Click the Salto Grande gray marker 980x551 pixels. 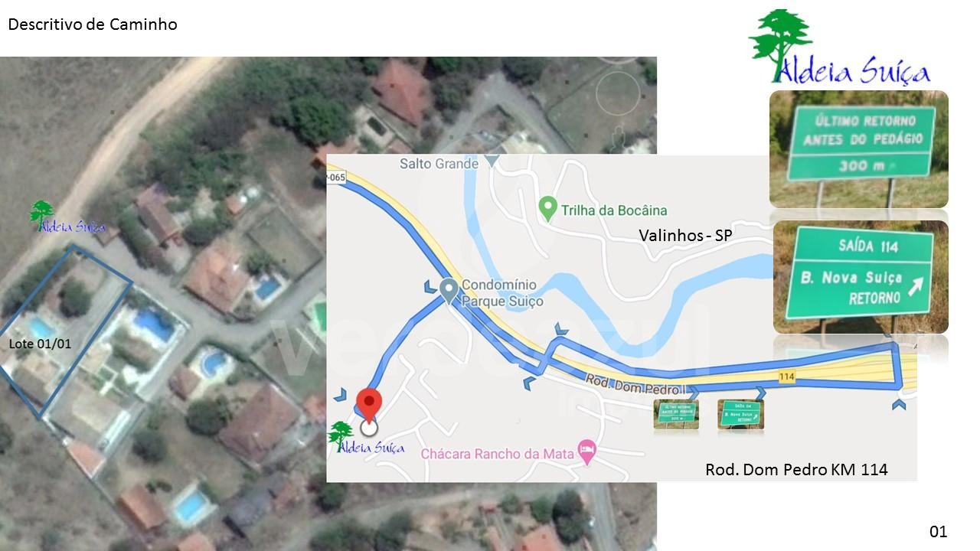492,161
